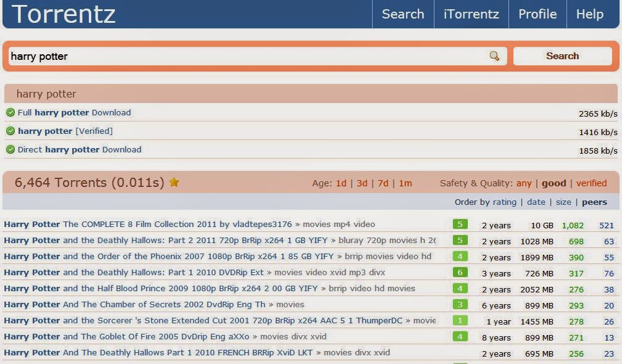This screenshot has width=622, height=364.
Task: Filter age by 1m
Action: click(405, 183)
